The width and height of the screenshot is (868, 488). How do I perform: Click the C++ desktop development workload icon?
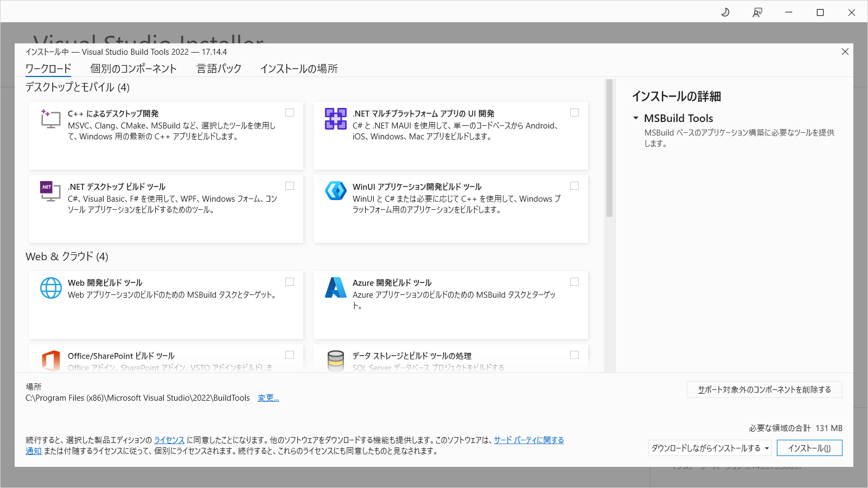[50, 119]
